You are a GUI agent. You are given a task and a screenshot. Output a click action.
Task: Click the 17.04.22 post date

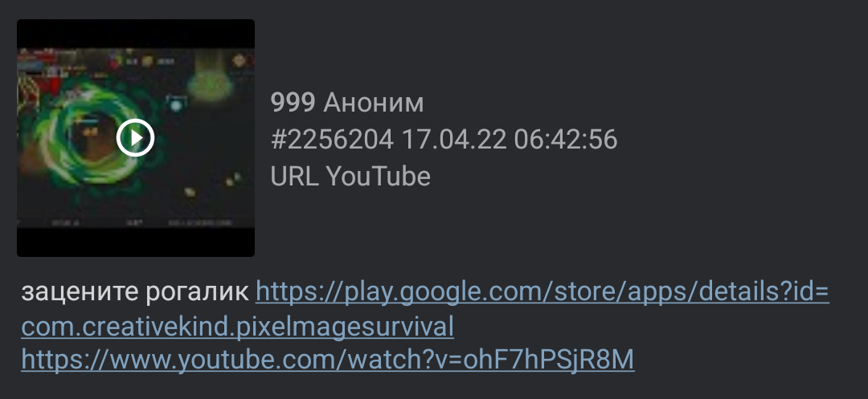pos(454,139)
